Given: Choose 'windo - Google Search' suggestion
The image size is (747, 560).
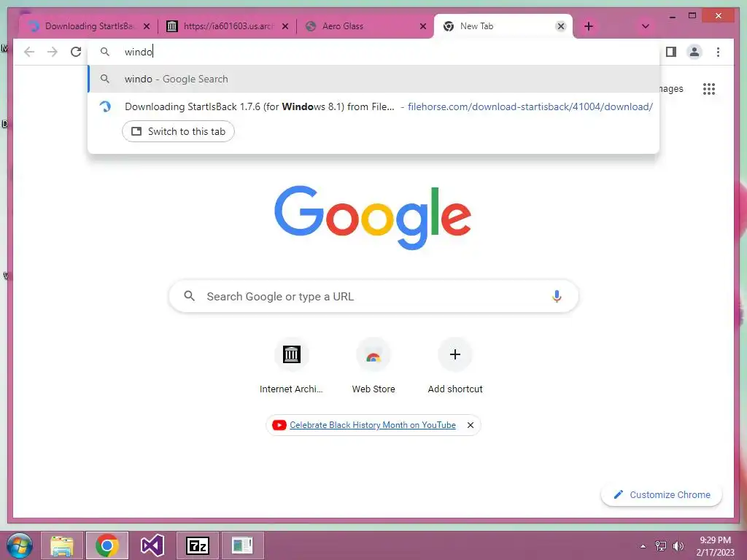Looking at the screenshot, I should (x=373, y=79).
